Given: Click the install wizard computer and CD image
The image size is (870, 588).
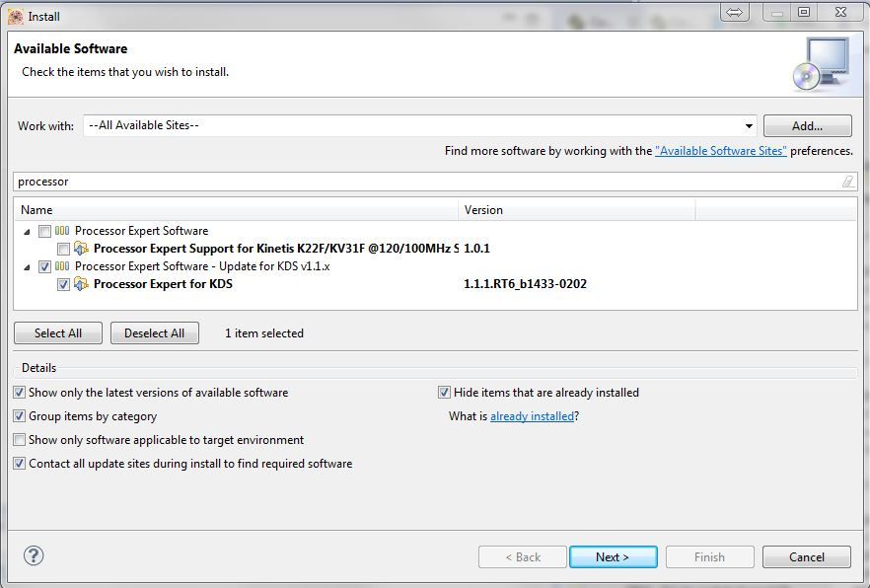Looking at the screenshot, I should pyautogui.click(x=821, y=64).
